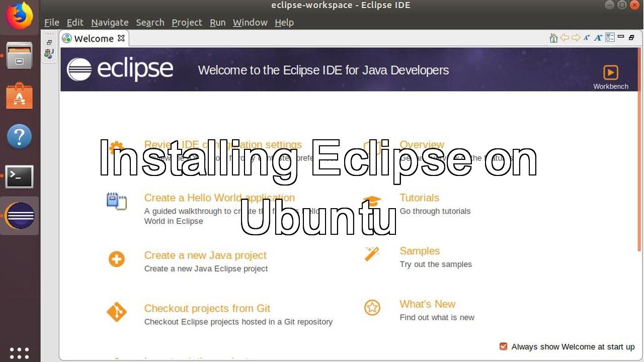
Task: Click the Magnify font size icon
Action: [598, 38]
